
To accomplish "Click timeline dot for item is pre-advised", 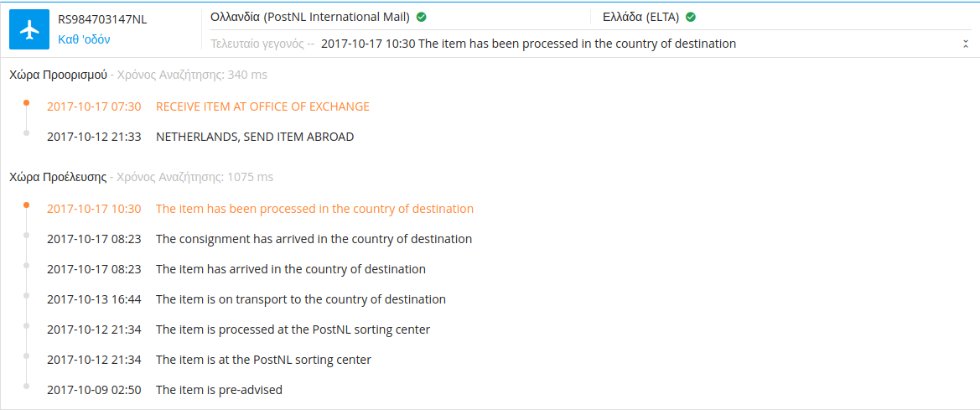I will [27, 387].
